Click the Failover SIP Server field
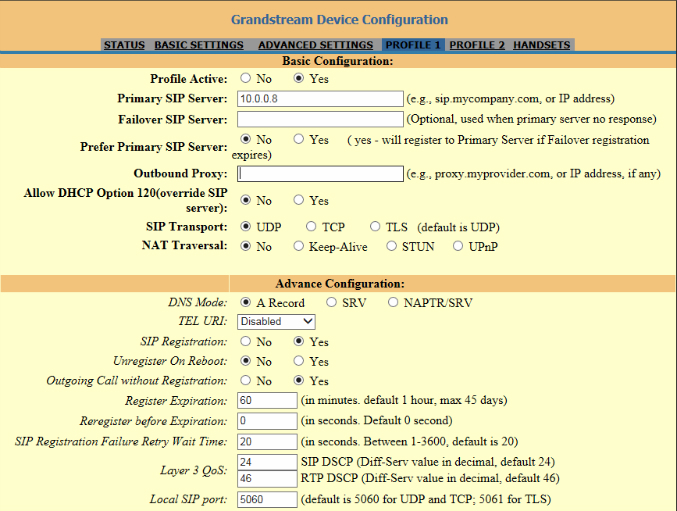The width and height of the screenshot is (677, 511). 320,119
